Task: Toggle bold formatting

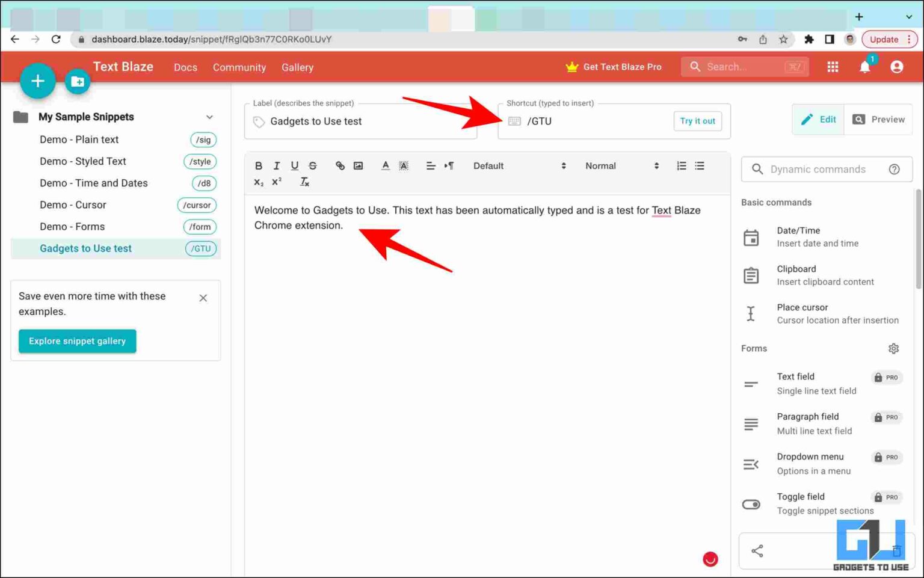Action: (259, 165)
